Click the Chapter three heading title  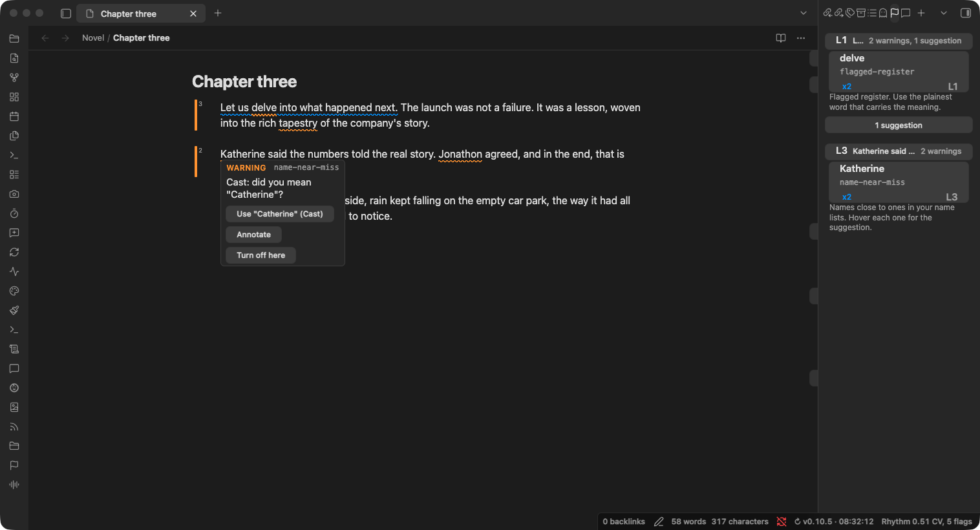point(244,81)
